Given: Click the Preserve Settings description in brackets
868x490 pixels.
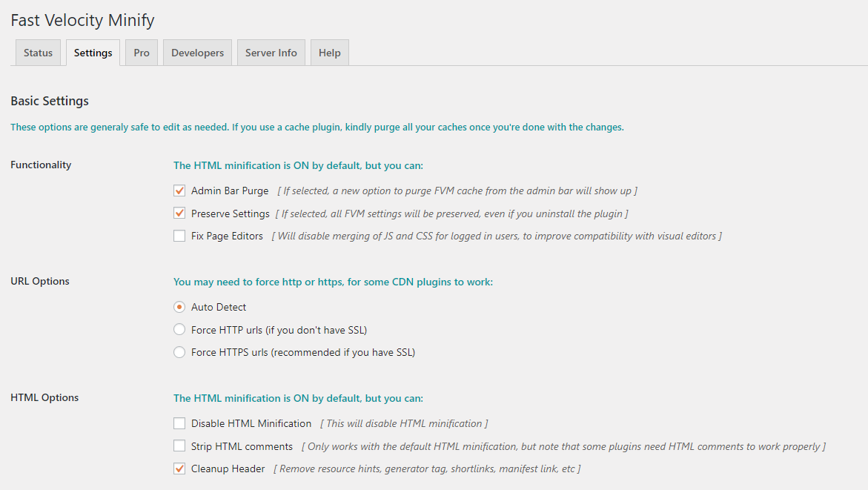Looking at the screenshot, I should click(451, 213).
